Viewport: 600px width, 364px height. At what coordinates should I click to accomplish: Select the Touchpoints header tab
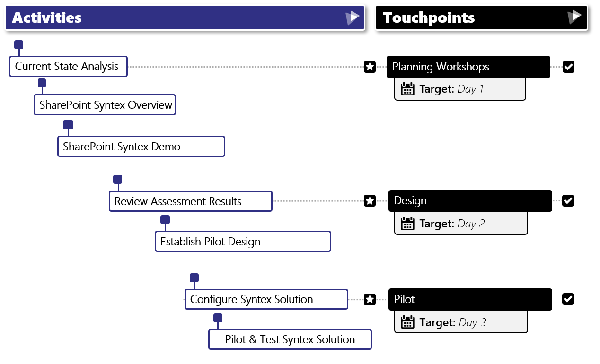481,18
